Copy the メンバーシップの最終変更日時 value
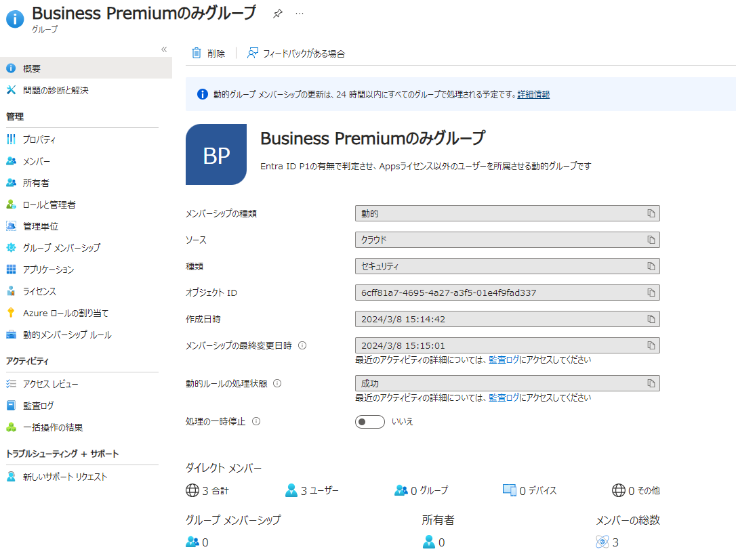This screenshot has height=560, width=736. [x=651, y=345]
